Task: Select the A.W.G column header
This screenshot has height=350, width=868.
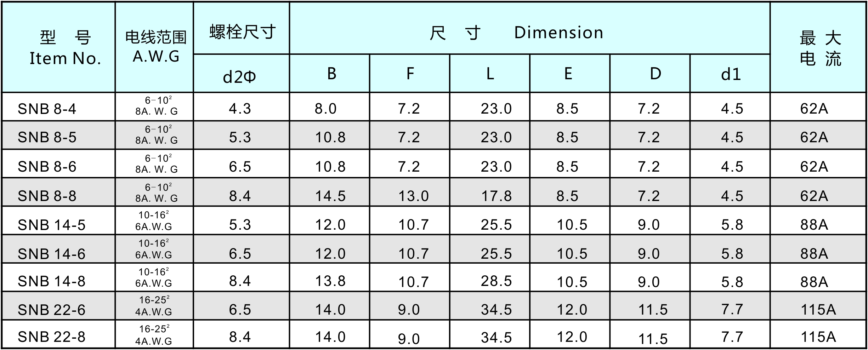Action: [x=156, y=47]
